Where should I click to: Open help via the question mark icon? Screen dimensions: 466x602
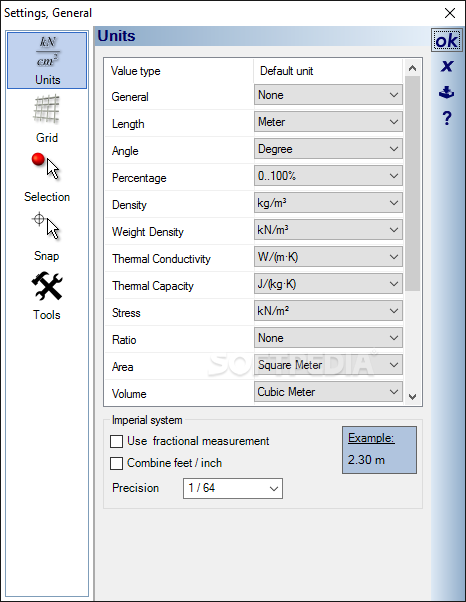pyautogui.click(x=446, y=118)
